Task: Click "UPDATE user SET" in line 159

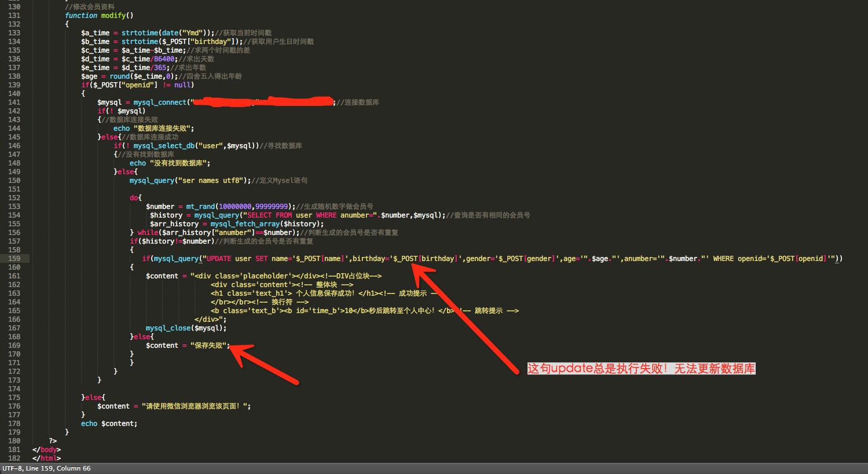Action: (x=237, y=259)
